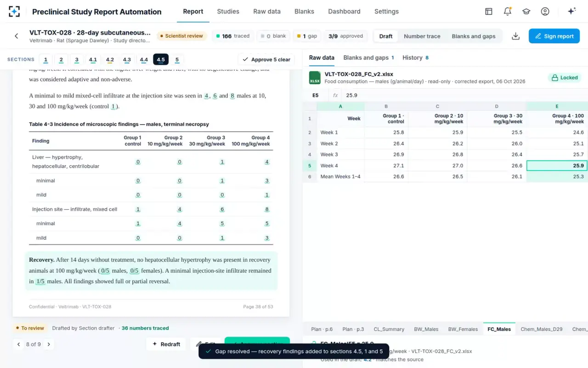Go back with the left arrow
Screen dimensions: 588x368
pyautogui.click(x=17, y=36)
